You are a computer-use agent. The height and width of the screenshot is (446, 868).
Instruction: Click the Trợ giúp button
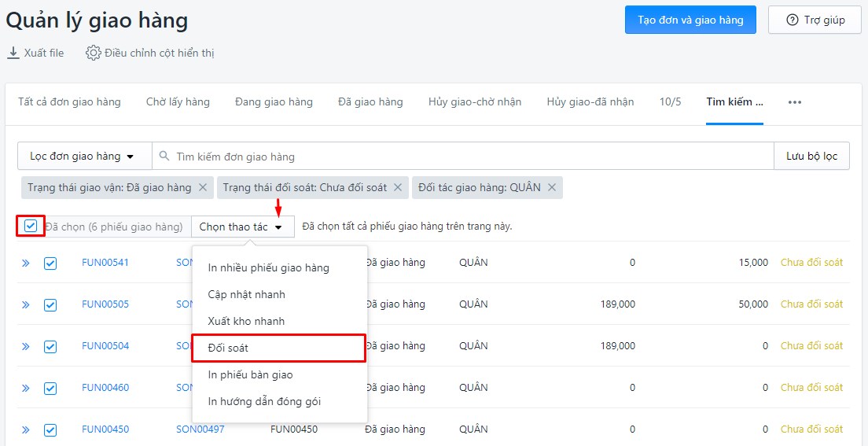(x=815, y=20)
